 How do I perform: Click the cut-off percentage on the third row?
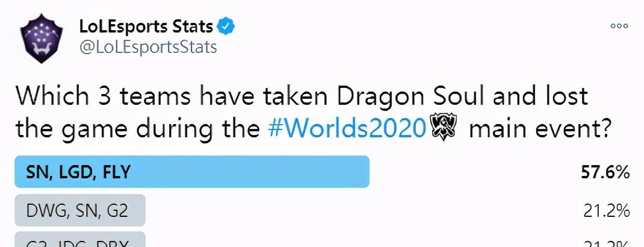click(x=606, y=243)
